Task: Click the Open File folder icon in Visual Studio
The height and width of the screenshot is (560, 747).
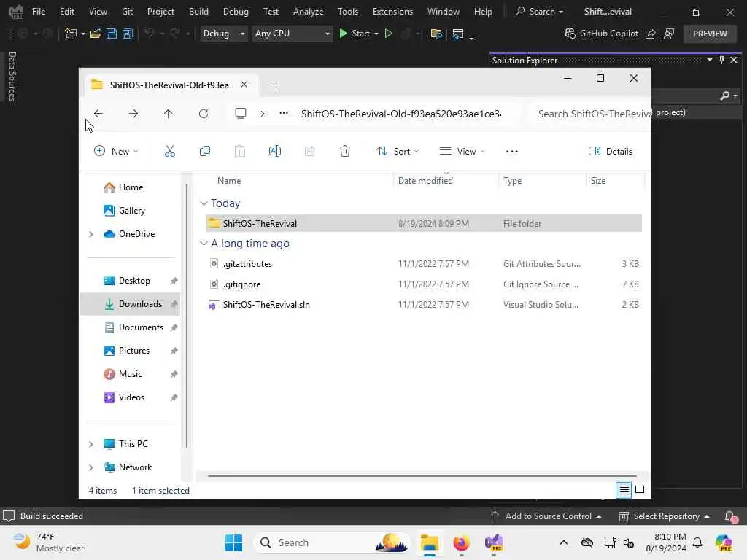Action: click(96, 34)
